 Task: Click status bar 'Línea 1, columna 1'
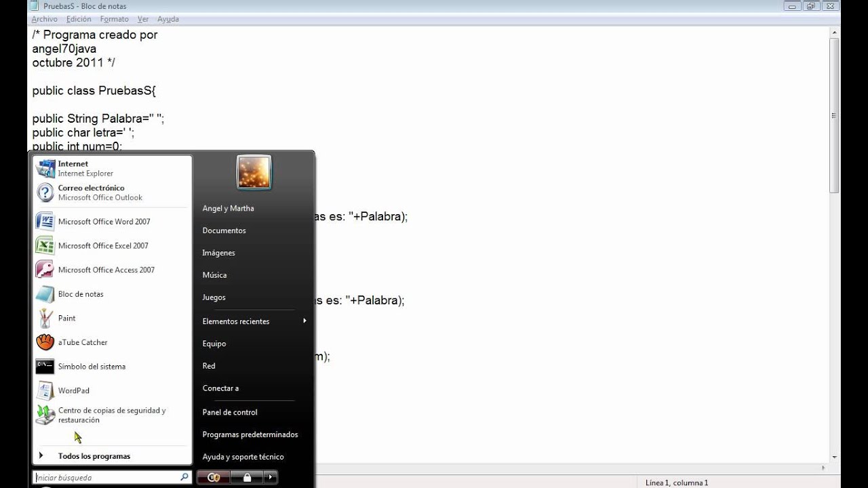[677, 483]
